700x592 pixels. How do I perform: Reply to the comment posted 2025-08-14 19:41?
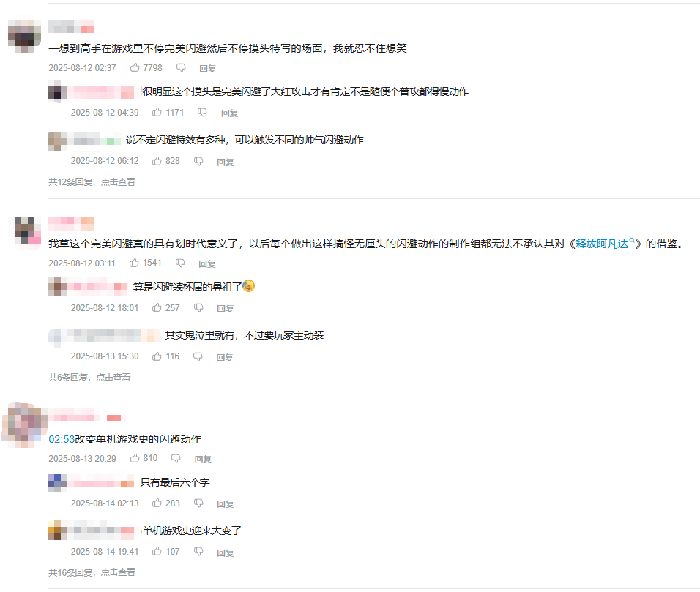pyautogui.click(x=225, y=552)
